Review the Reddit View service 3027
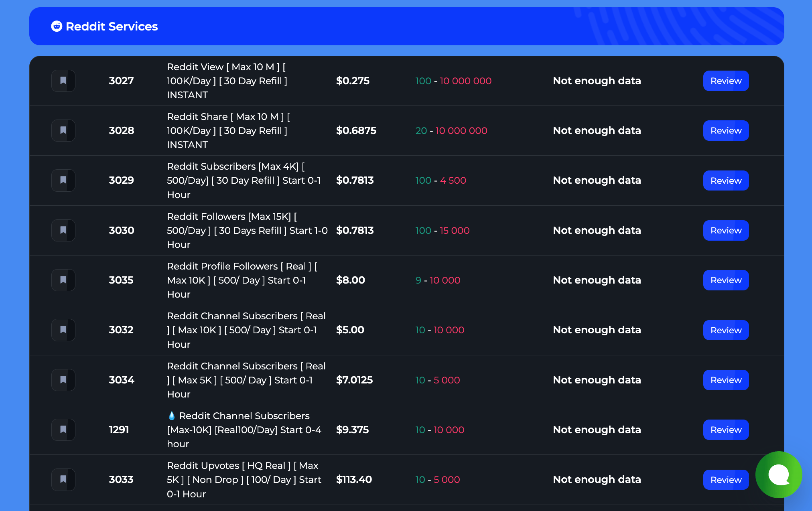 tap(725, 81)
